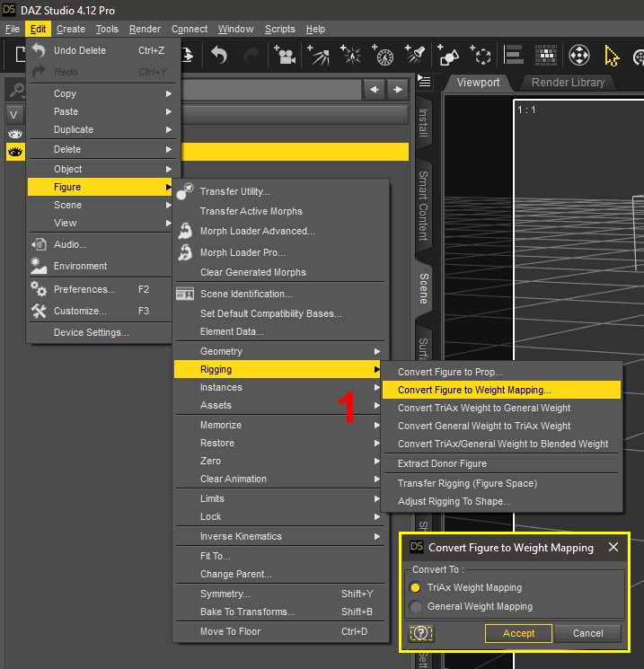Click the Undo arrow in the toolbar
644x669 pixels.
219,56
